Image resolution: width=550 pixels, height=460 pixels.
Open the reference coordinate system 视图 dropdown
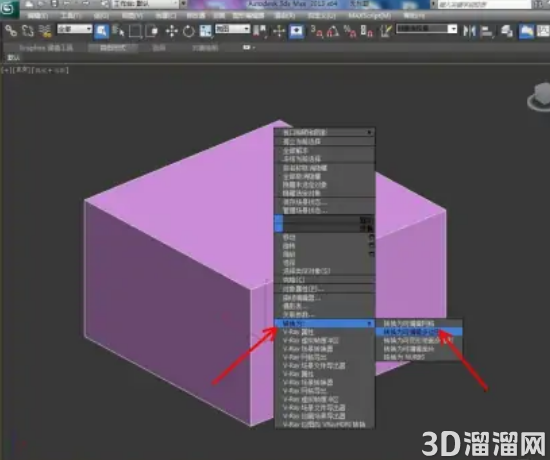(x=232, y=29)
